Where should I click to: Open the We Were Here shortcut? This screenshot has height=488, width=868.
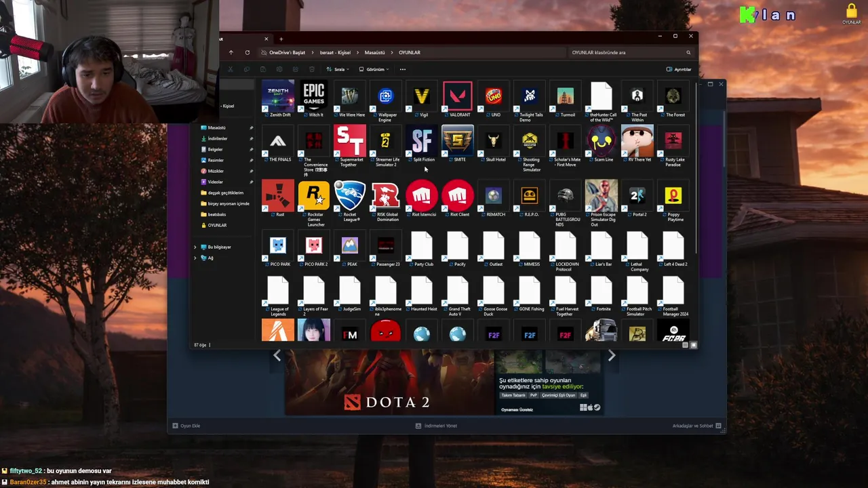point(350,99)
